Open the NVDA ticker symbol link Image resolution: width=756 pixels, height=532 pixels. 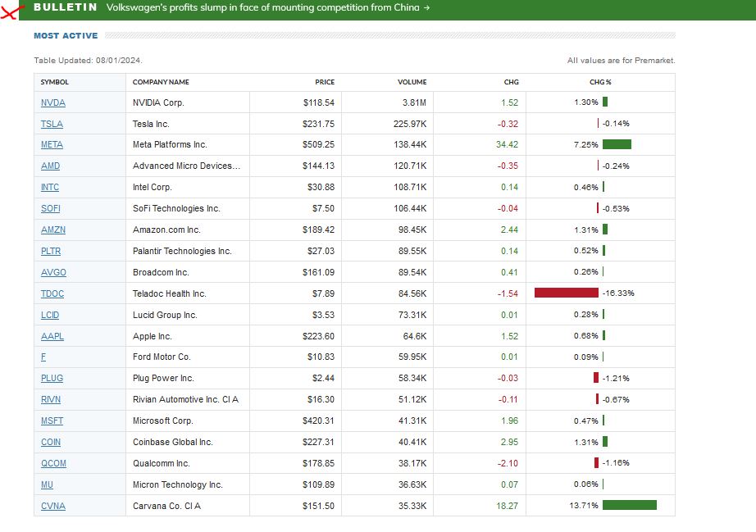tap(53, 102)
